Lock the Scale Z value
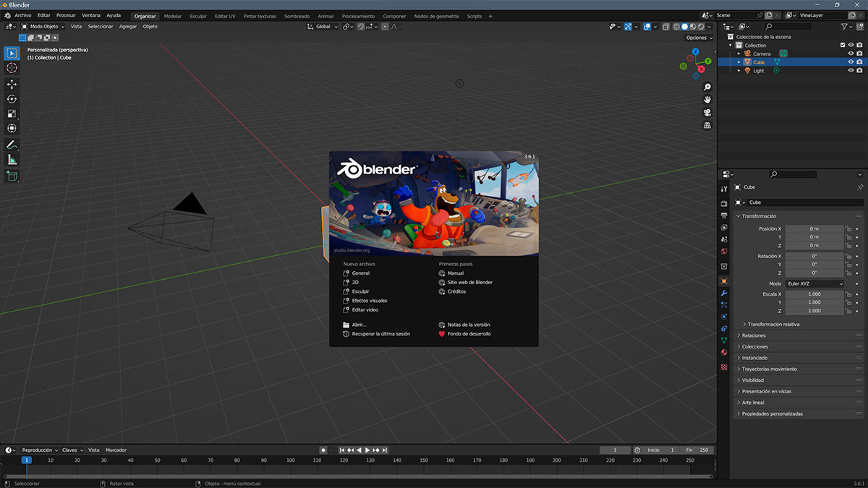868x488 pixels. click(848, 311)
